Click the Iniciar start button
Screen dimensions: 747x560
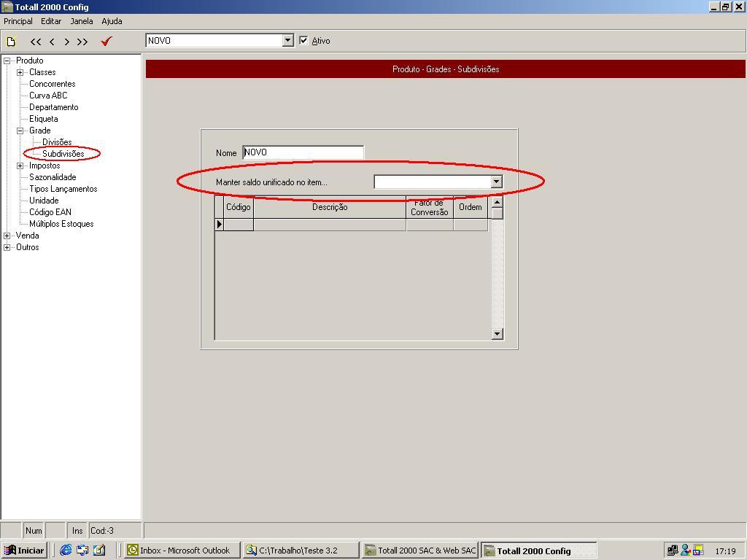point(24,550)
